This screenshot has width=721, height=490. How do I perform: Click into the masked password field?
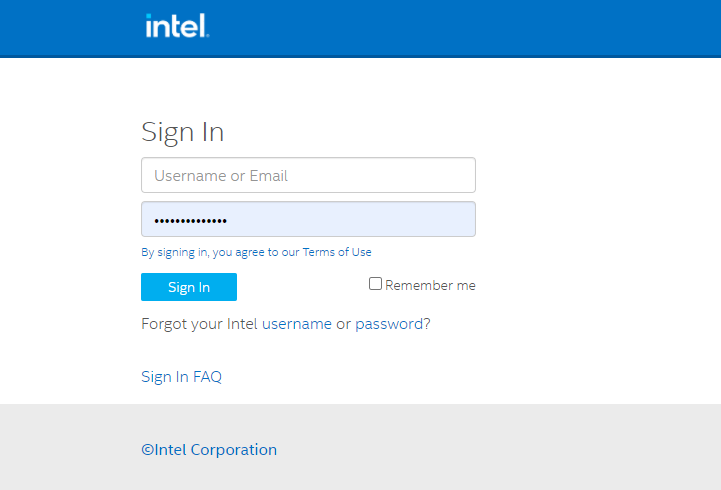(308, 219)
